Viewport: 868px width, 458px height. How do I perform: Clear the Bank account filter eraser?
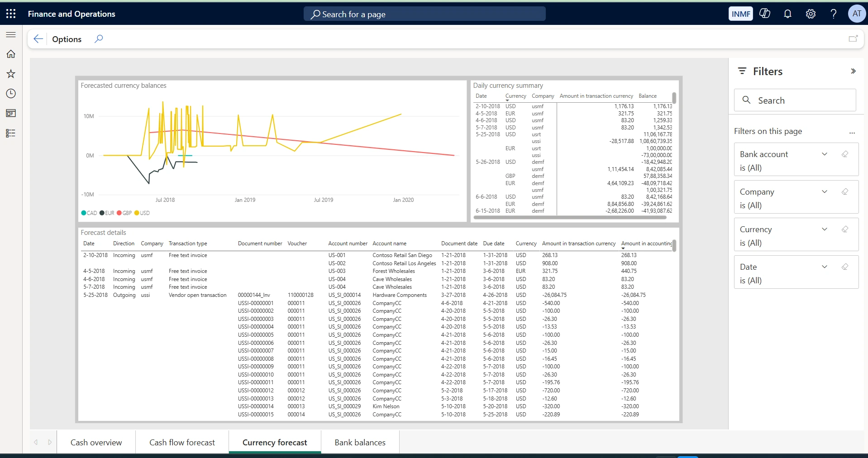[844, 154]
